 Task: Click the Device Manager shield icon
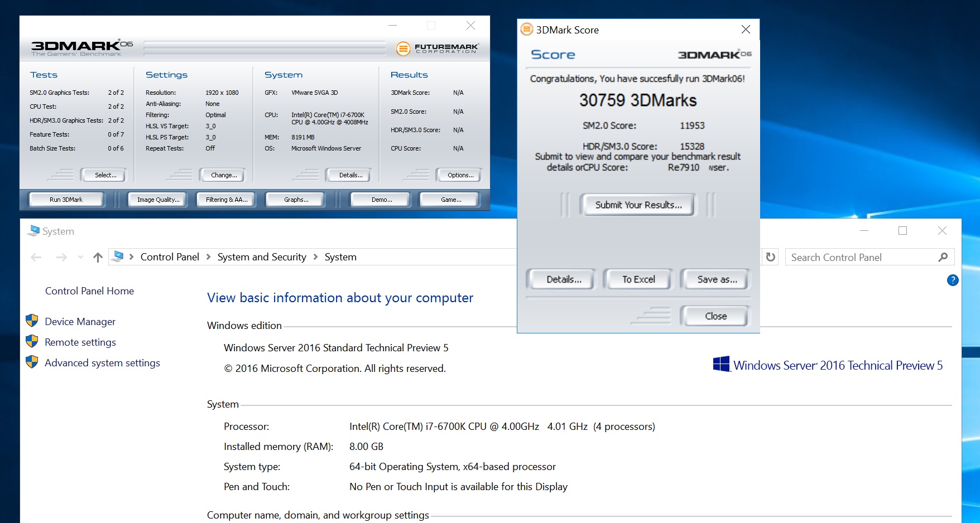click(x=32, y=321)
